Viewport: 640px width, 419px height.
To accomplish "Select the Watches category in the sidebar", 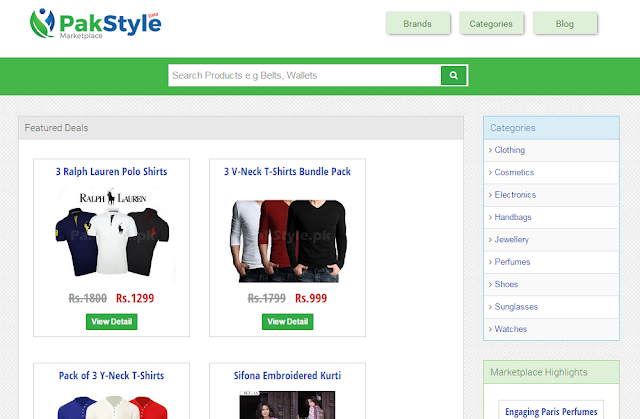I will pyautogui.click(x=511, y=329).
